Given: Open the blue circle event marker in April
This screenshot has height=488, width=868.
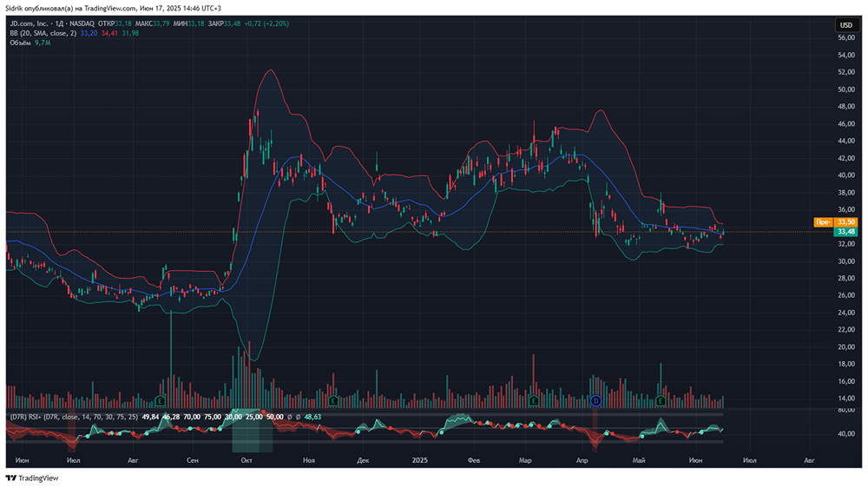Looking at the screenshot, I should coord(595,400).
